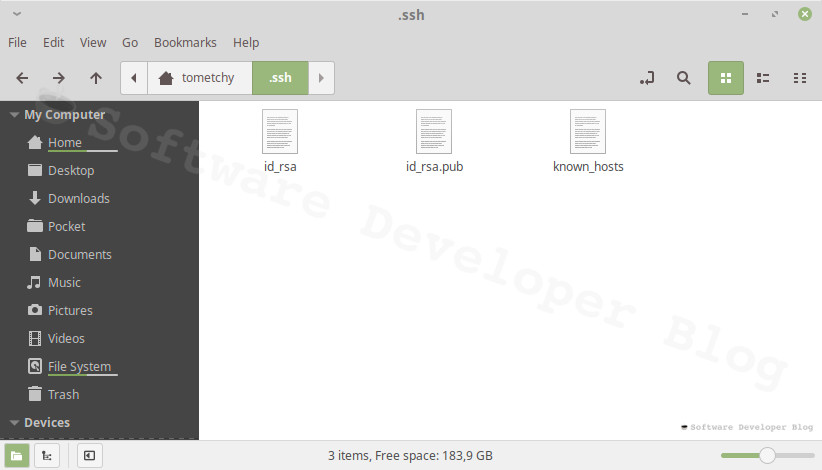This screenshot has width=822, height=470.
Task: Open the Go menu
Action: click(130, 42)
